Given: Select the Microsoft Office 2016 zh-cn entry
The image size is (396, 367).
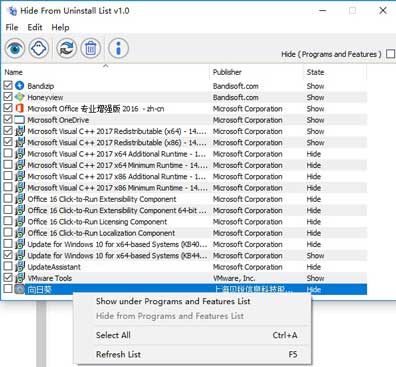Looking at the screenshot, I should tap(185, 108).
